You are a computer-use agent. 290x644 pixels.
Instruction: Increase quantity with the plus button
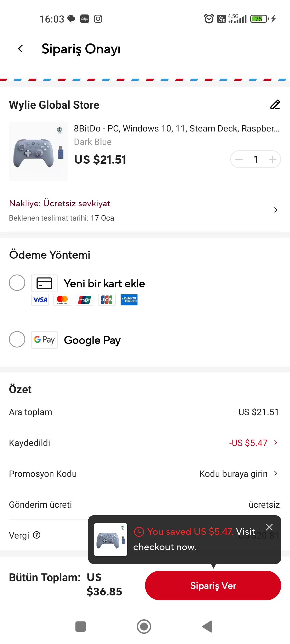(272, 159)
